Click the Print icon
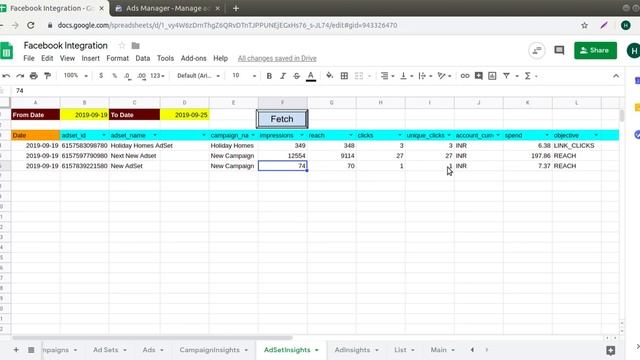640x360 pixels. [34, 76]
